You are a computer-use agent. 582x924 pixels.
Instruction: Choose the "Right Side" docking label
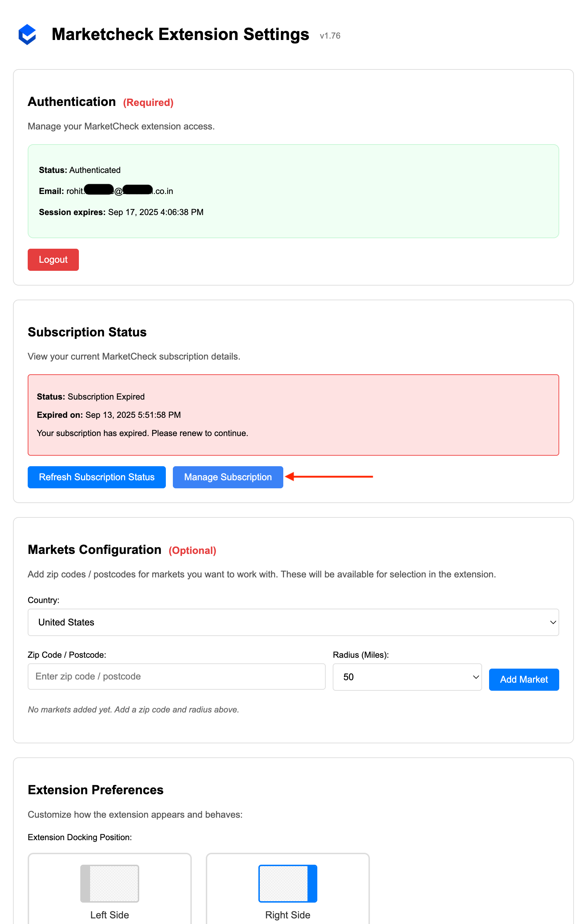tap(287, 915)
